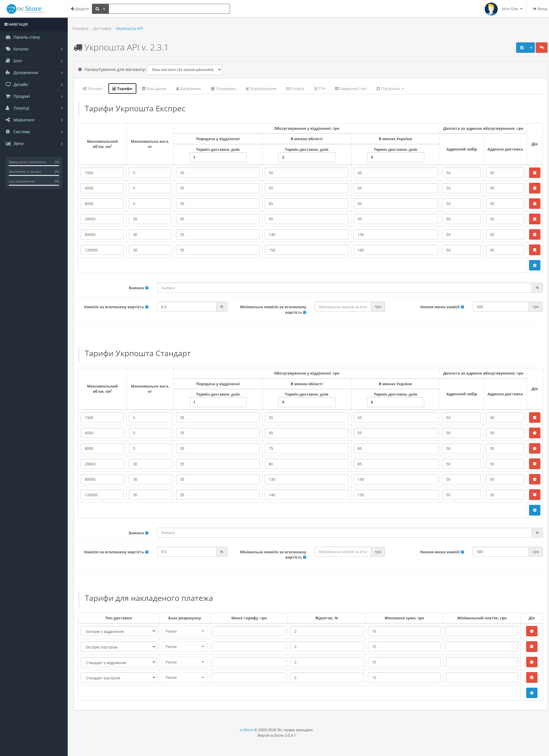Click the 'Вихід' logout link
This screenshot has width=549, height=756.
(540, 9)
